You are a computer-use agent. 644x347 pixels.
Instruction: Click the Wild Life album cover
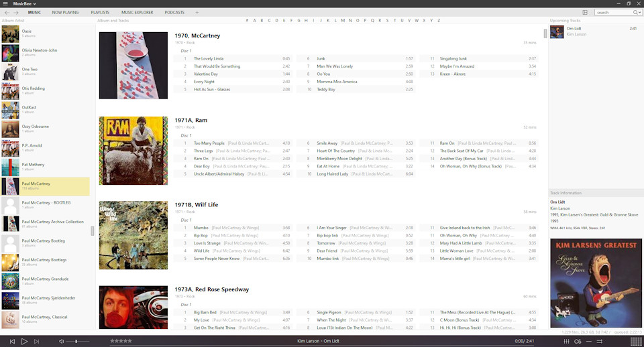point(133,235)
